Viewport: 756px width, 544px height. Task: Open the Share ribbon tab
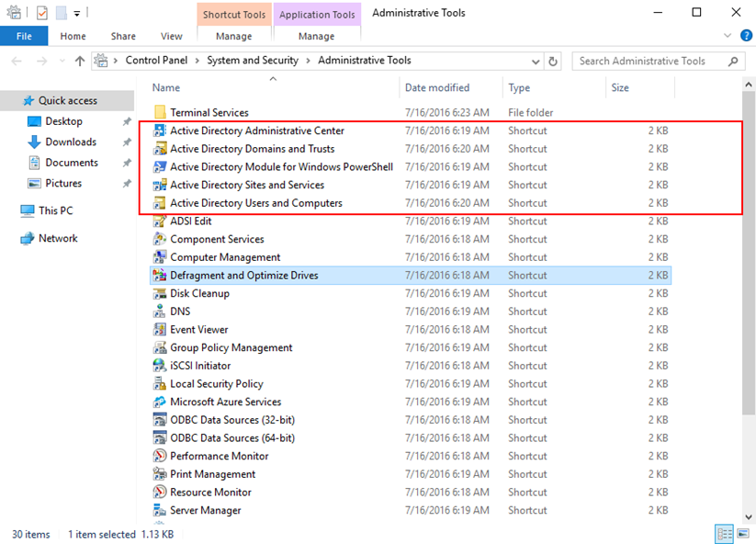[x=123, y=36]
